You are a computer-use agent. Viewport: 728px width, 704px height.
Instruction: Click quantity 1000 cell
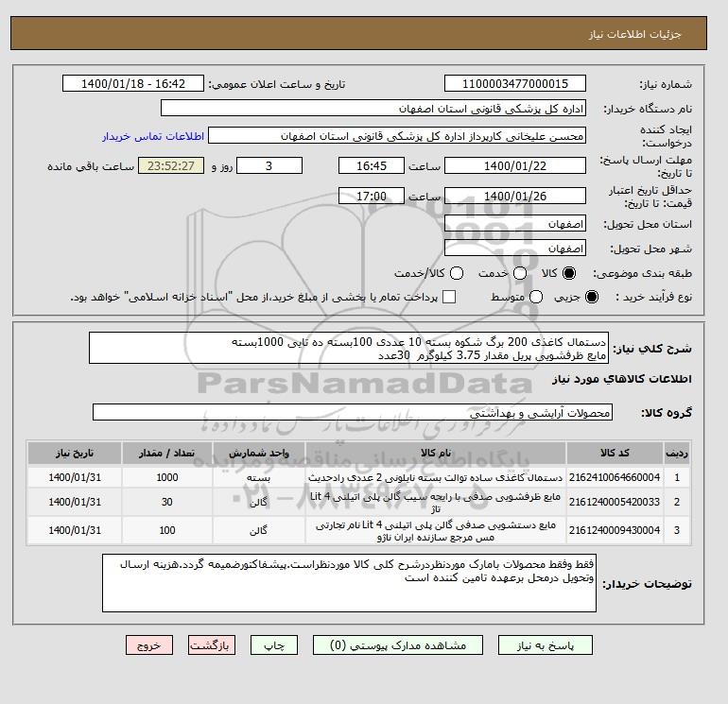[167, 477]
